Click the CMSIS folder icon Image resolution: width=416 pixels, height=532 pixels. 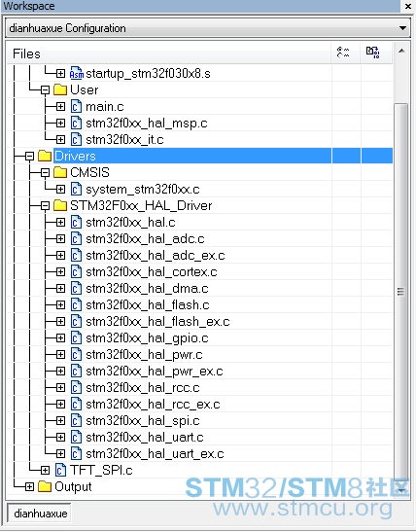point(60,173)
